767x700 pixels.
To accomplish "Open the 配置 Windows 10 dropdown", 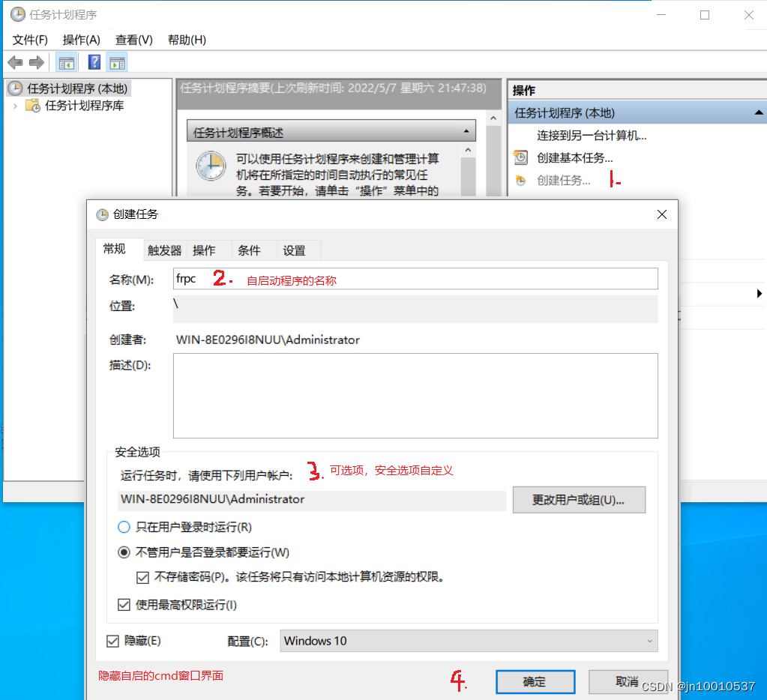I will click(x=649, y=641).
